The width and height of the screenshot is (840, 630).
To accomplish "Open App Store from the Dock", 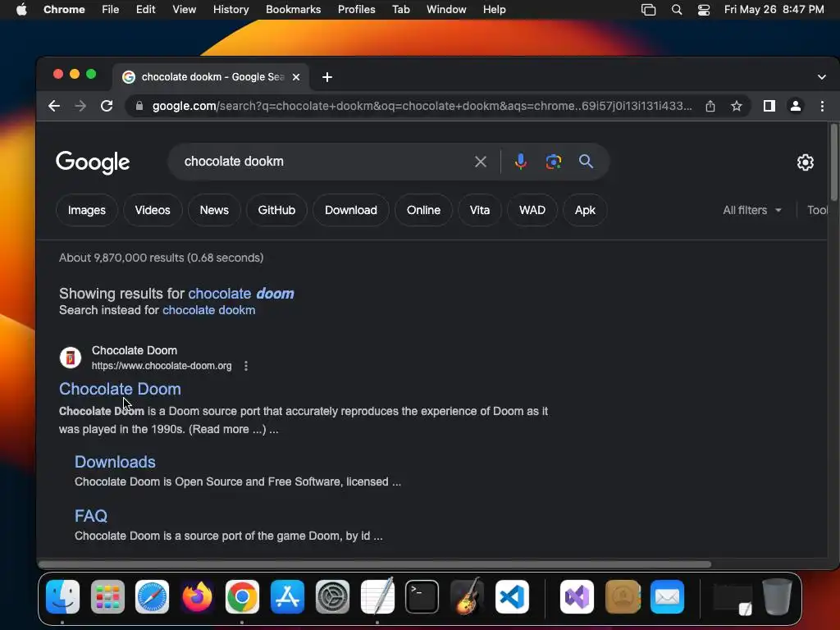I will [287, 597].
